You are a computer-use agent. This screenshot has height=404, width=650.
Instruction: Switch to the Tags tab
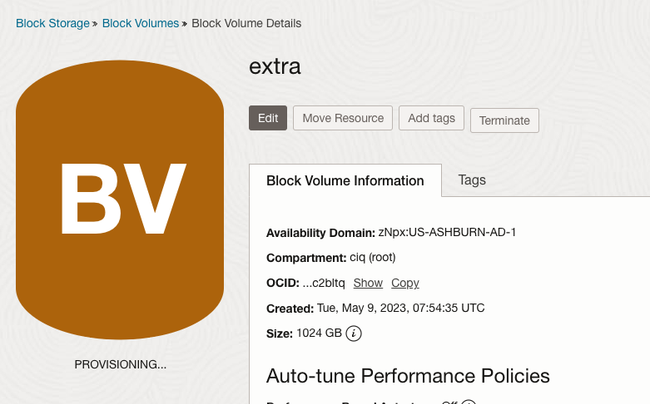(x=472, y=180)
